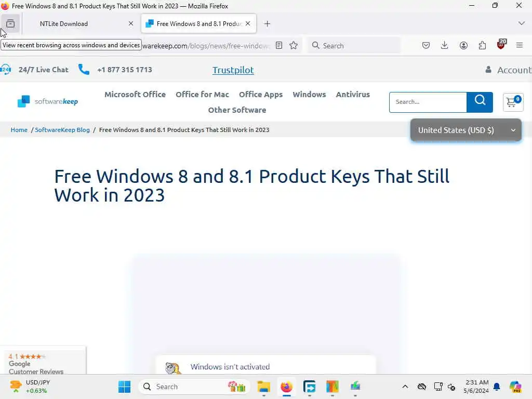Close the Free Windows 8 and 8.1 tab
Viewport: 532px width, 399px height.
248,23
